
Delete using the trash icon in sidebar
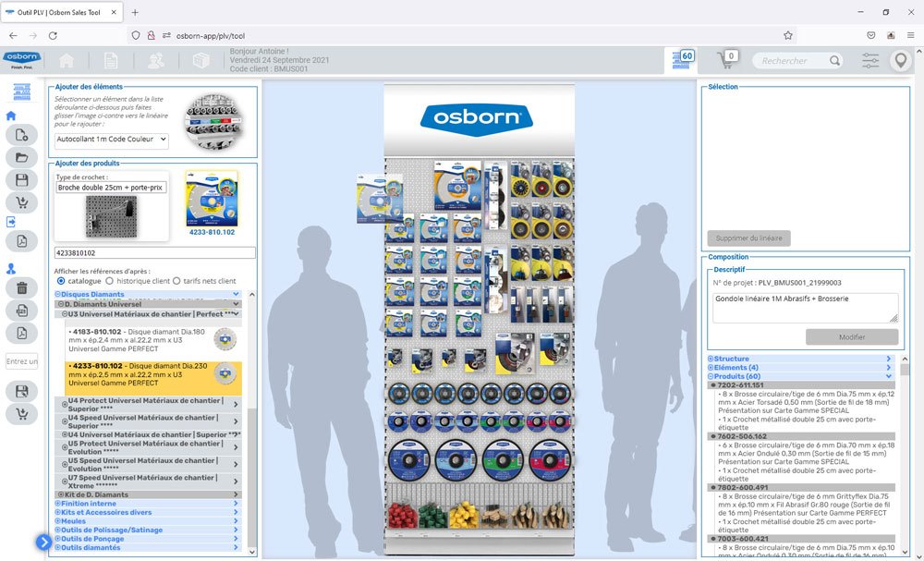[22, 287]
